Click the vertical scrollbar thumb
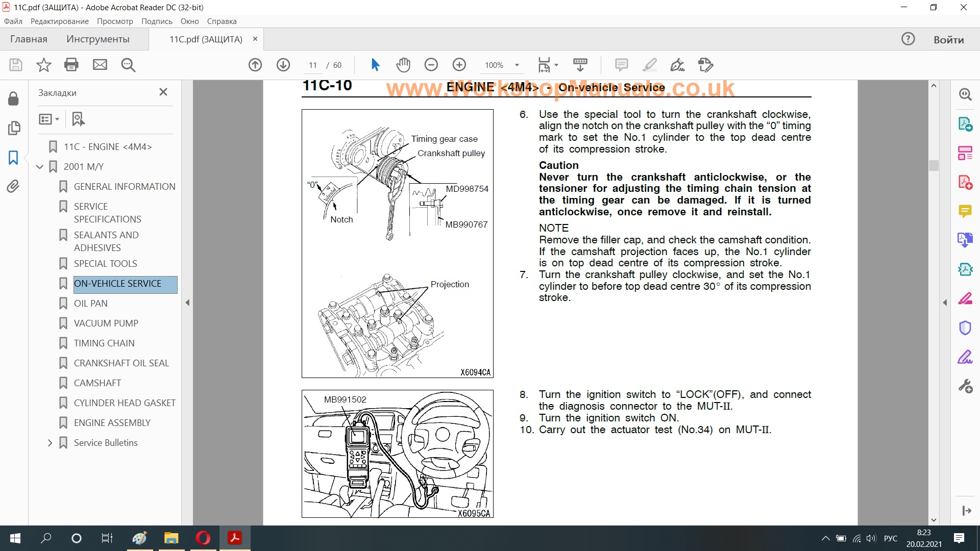Image resolution: width=980 pixels, height=551 pixels. pos(934,165)
